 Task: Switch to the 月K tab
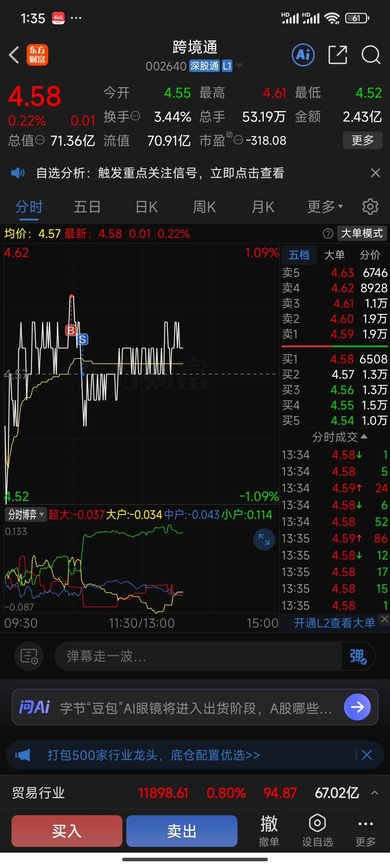pyautogui.click(x=263, y=206)
